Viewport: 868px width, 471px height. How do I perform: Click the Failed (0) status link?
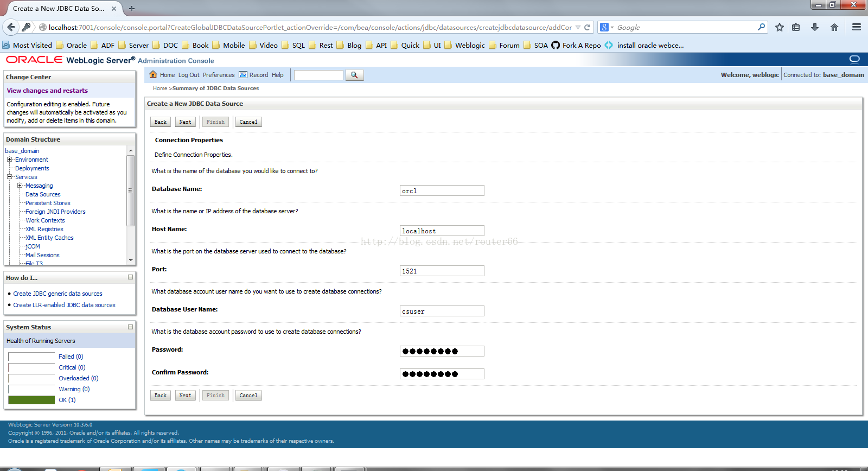[71, 357]
